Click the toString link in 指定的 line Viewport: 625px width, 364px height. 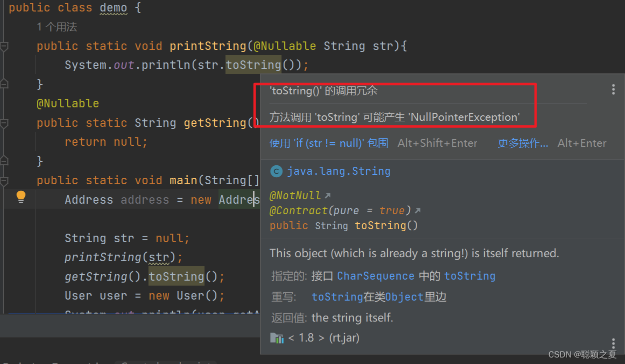click(x=470, y=276)
